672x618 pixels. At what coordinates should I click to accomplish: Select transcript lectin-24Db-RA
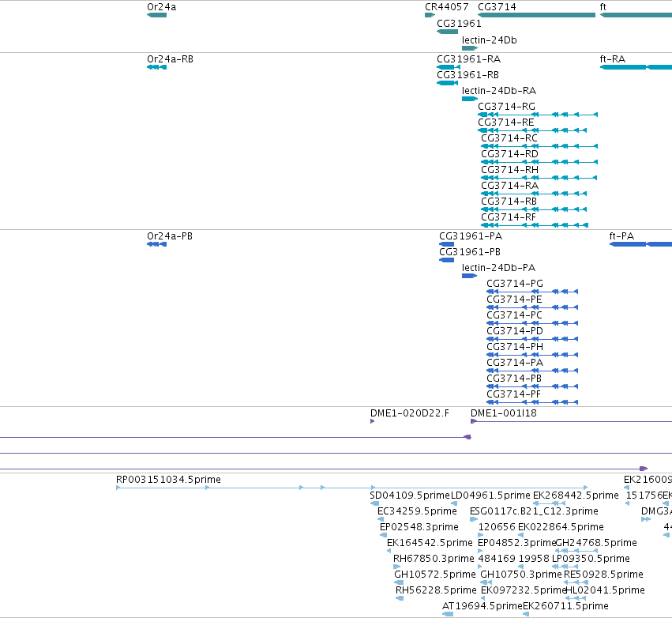click(x=470, y=99)
